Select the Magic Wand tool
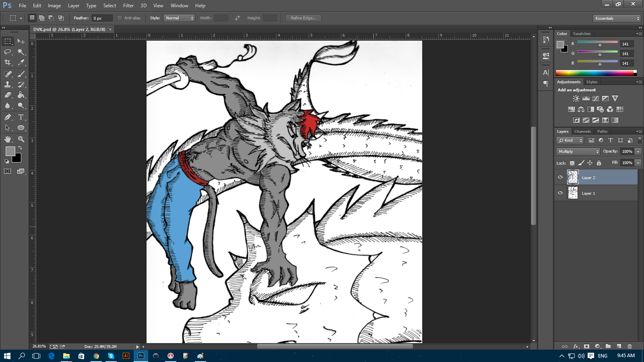644x362 pixels. (21, 52)
